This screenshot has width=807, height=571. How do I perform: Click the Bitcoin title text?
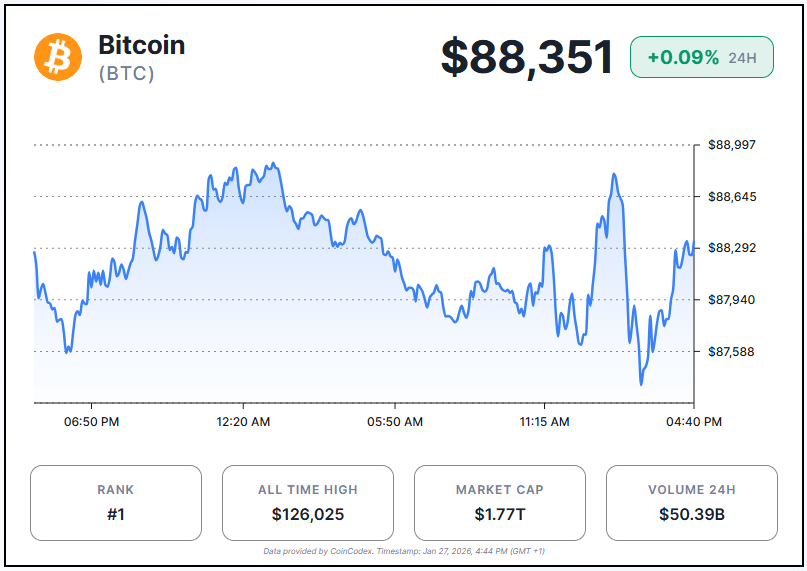tap(141, 45)
